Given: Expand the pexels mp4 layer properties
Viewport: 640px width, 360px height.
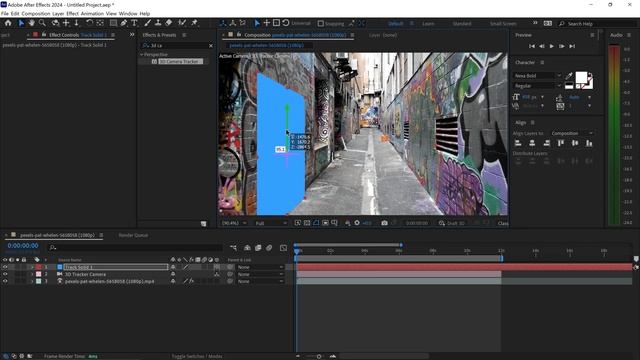Looking at the screenshot, I should (x=32, y=281).
